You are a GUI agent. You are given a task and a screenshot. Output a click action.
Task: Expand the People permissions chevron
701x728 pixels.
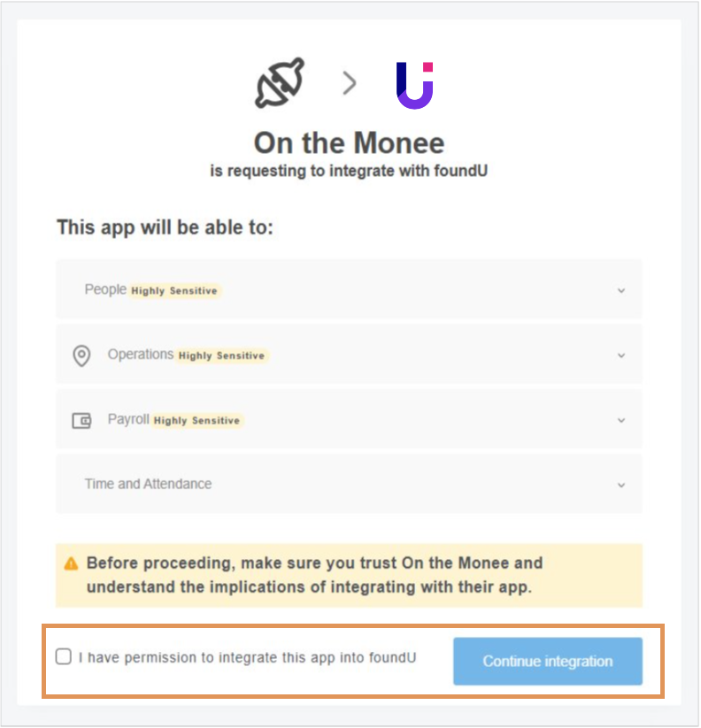621,290
